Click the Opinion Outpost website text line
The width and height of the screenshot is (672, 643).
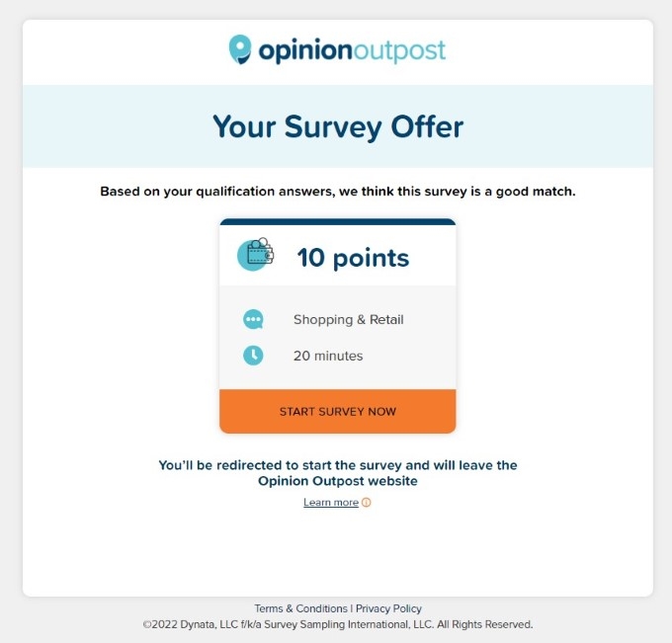point(338,481)
